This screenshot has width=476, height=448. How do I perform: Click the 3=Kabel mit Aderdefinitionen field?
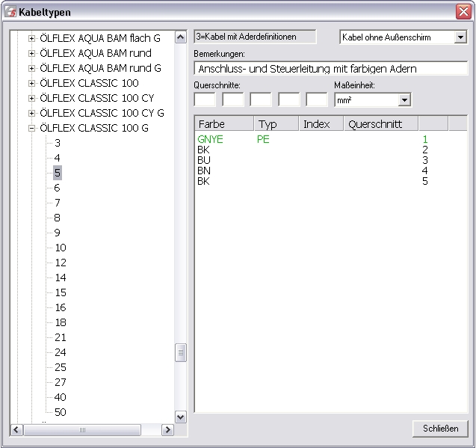pos(255,37)
